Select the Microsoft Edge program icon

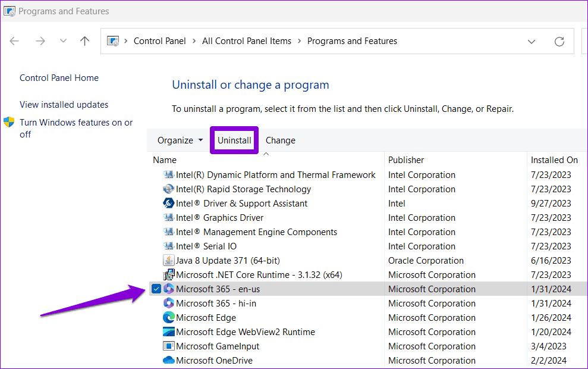pos(169,318)
